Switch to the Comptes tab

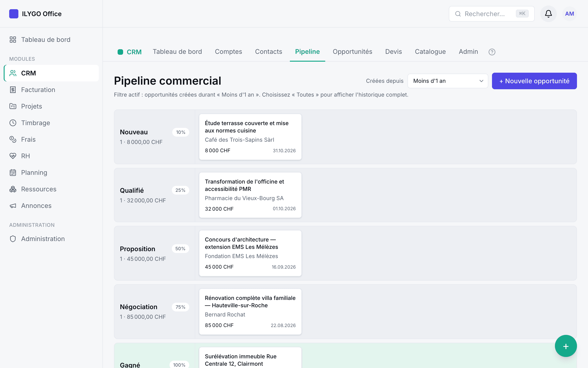pos(228,52)
